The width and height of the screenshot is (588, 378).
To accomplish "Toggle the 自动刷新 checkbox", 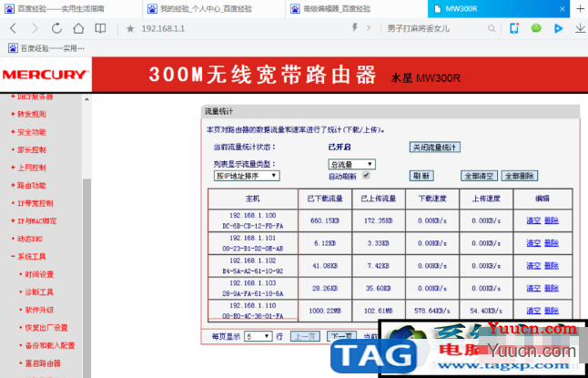I will (x=367, y=175).
